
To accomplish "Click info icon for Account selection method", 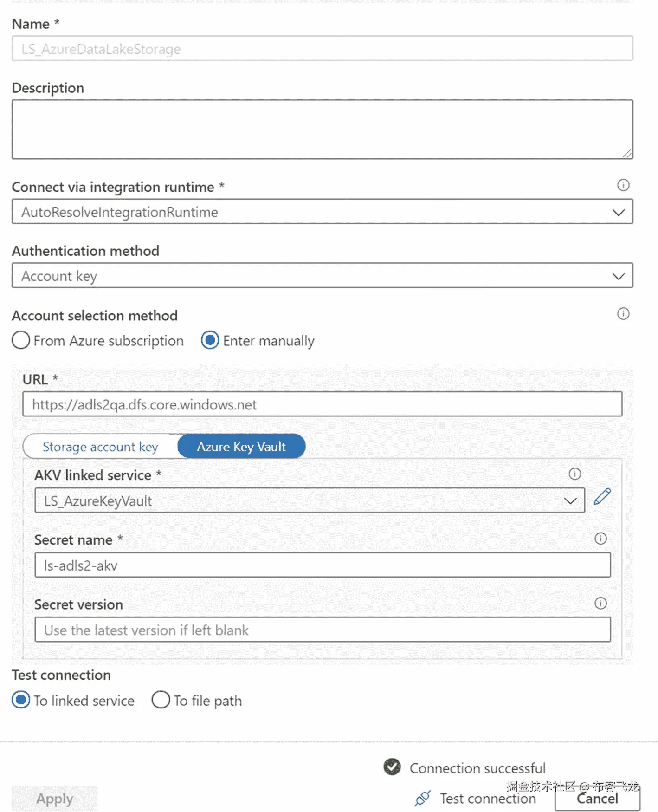I will coord(623,314).
